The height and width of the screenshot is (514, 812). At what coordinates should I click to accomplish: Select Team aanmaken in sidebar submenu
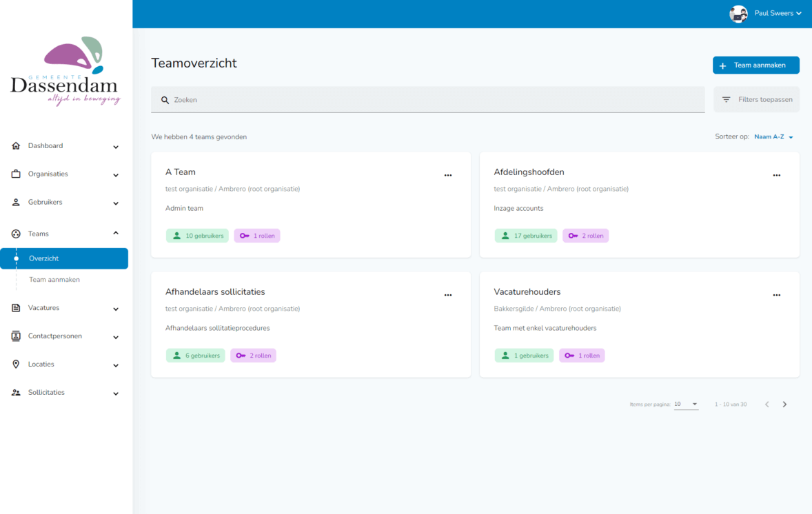point(54,280)
